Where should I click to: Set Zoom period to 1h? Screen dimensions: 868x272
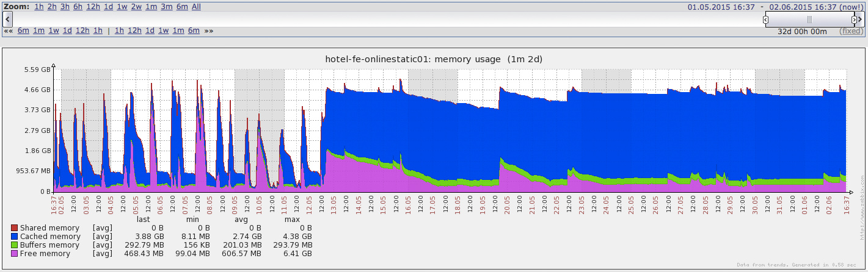point(39,7)
